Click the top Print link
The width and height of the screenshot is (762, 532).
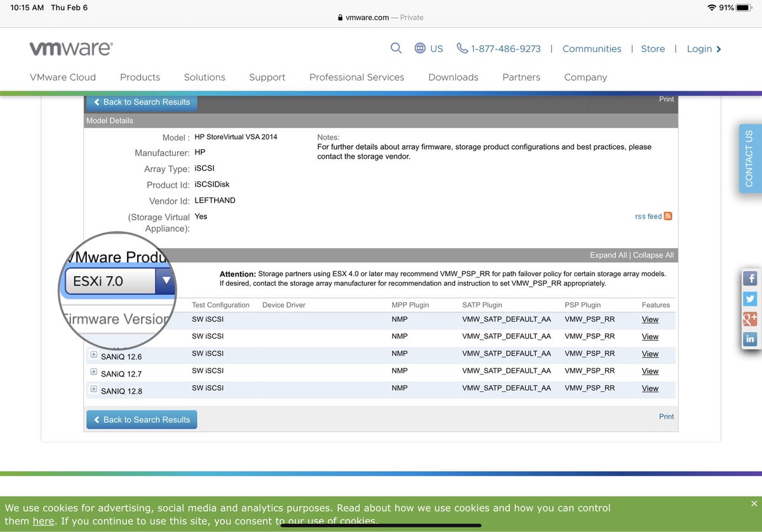click(666, 99)
